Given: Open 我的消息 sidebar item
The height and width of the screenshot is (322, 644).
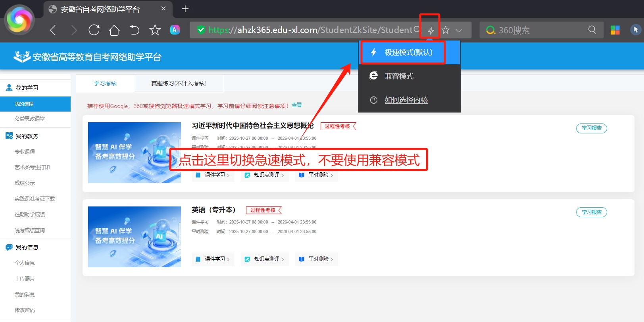Looking at the screenshot, I should click(25, 295).
